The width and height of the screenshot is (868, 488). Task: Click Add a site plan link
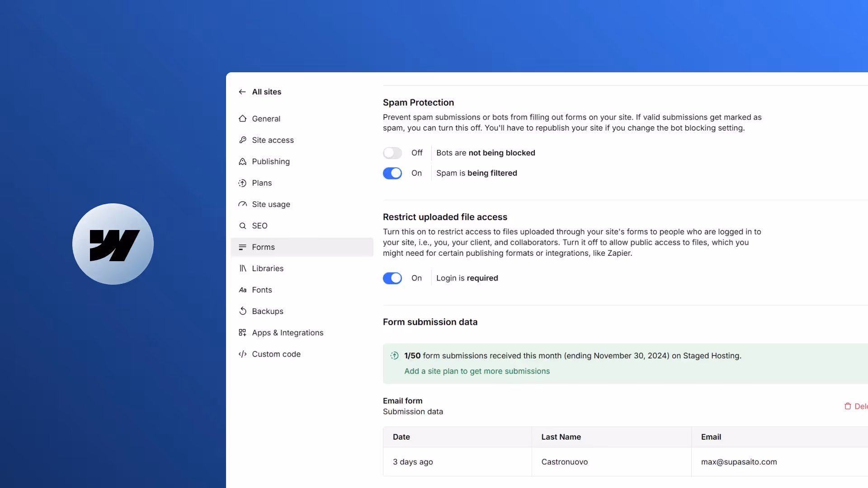coord(477,371)
